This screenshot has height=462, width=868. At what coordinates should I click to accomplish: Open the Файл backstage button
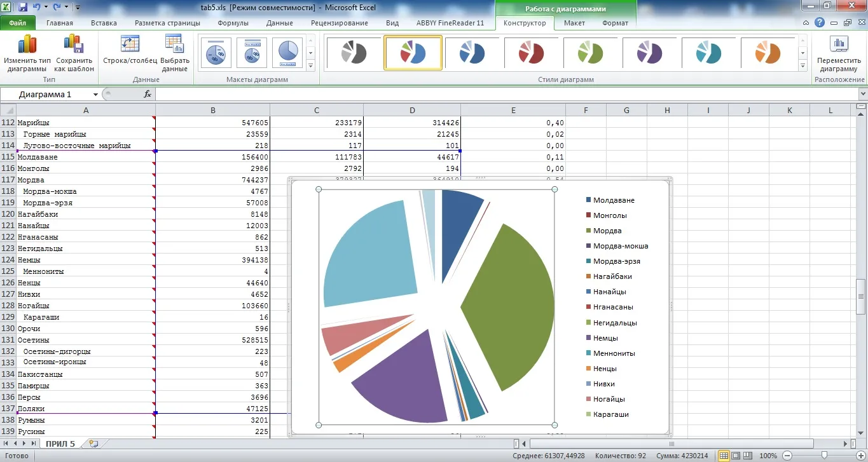[18, 23]
